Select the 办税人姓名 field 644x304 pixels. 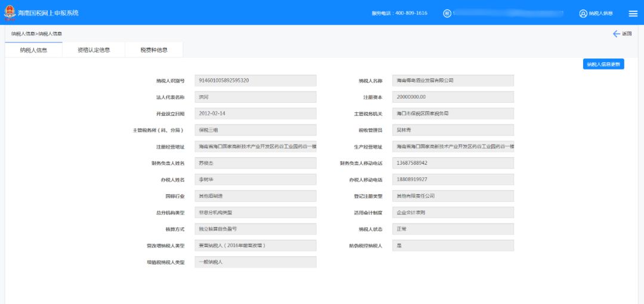pyautogui.click(x=255, y=180)
